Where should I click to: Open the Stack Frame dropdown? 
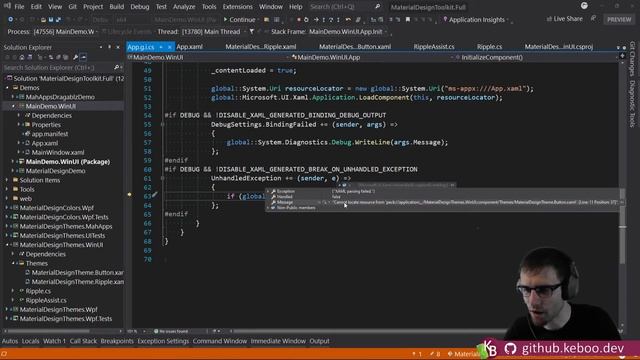point(348,31)
